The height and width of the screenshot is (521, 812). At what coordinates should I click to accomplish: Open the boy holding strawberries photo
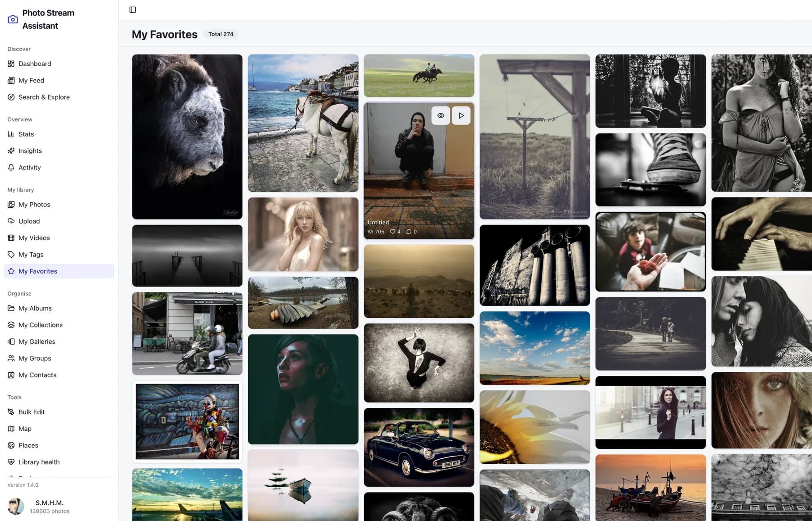pos(651,251)
